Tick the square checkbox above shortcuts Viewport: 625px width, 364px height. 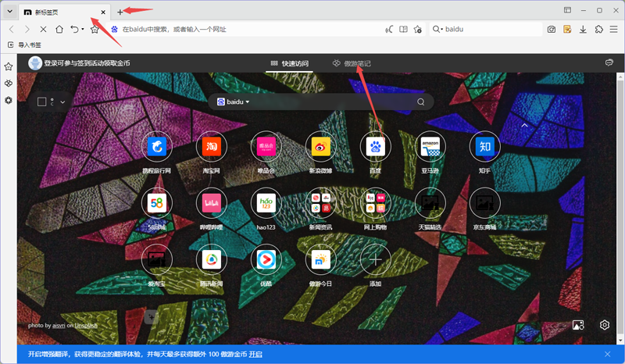click(x=43, y=102)
